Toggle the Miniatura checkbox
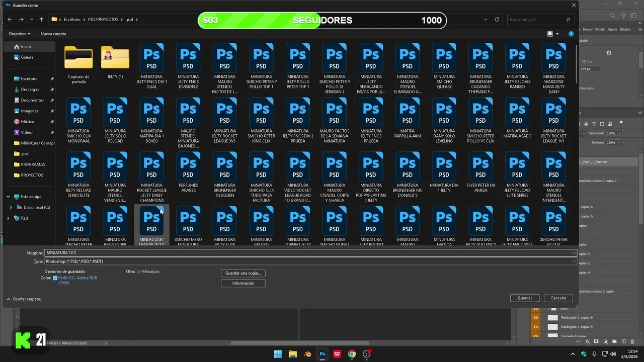644x362 pixels. (x=139, y=271)
